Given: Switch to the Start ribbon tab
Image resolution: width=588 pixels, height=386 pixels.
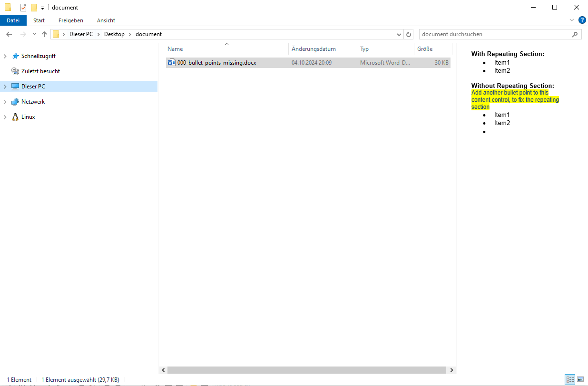Looking at the screenshot, I should pyautogui.click(x=39, y=20).
